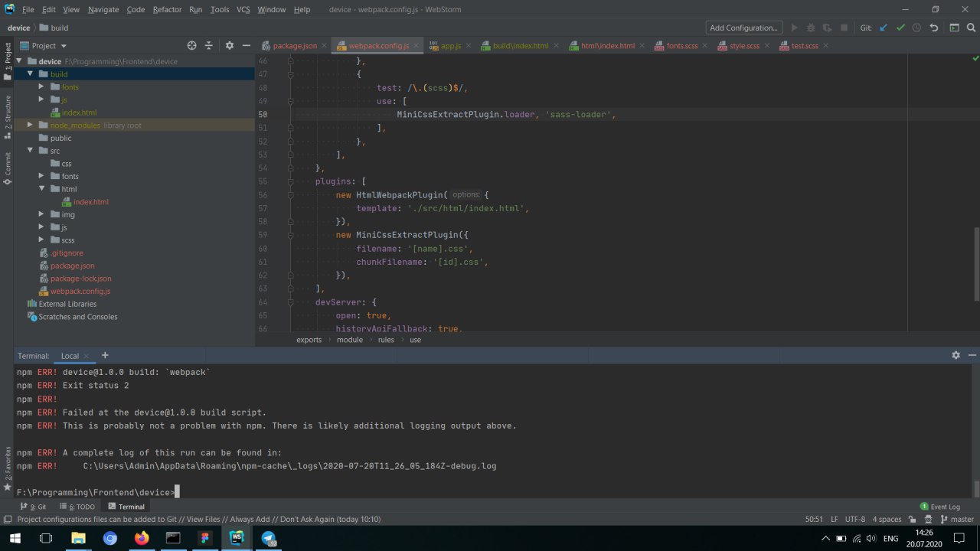This screenshot has width=980, height=551.
Task: Open webpack.config.js in project tree
Action: (x=80, y=291)
